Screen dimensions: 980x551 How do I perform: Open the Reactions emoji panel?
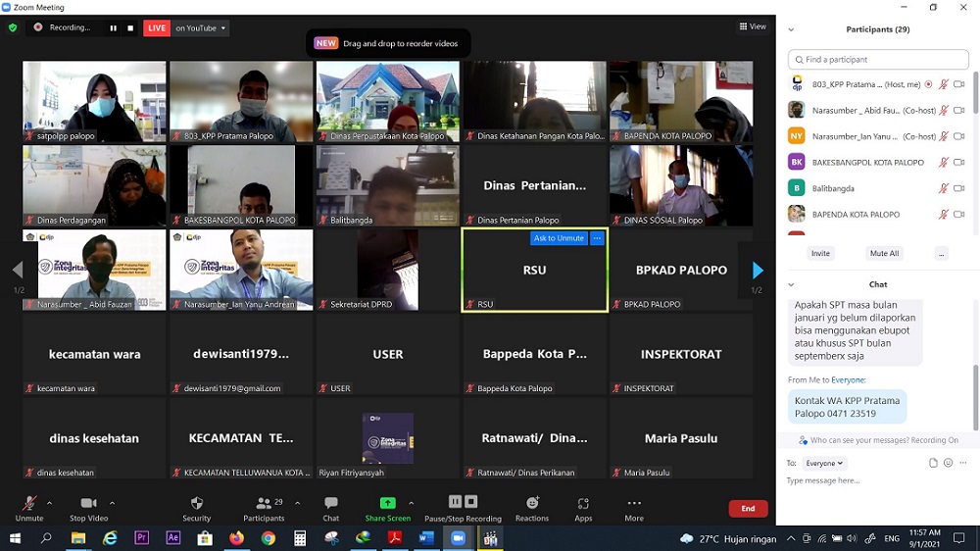[532, 508]
